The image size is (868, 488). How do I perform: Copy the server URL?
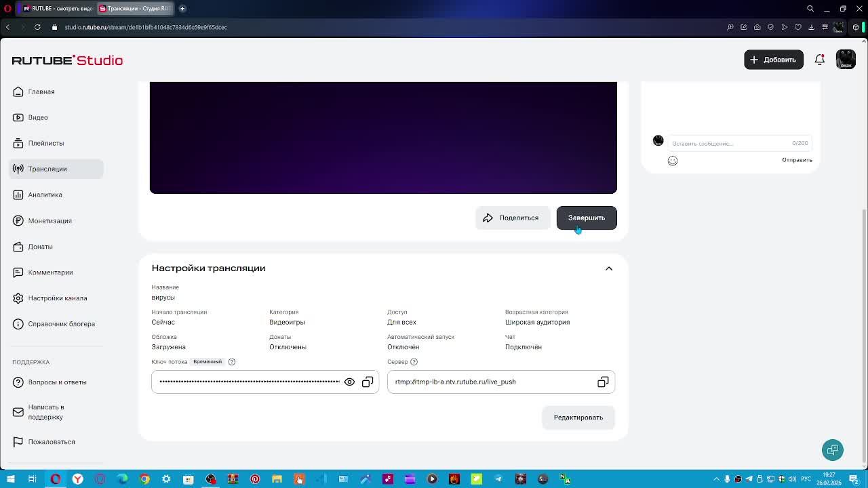click(603, 382)
